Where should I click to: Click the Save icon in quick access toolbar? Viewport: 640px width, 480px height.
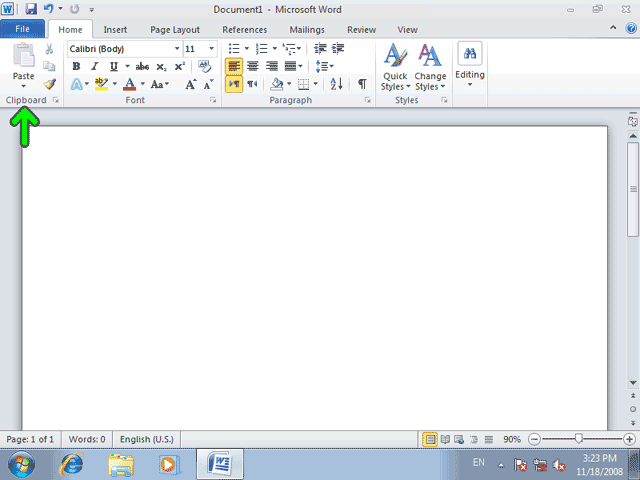pyautogui.click(x=31, y=9)
